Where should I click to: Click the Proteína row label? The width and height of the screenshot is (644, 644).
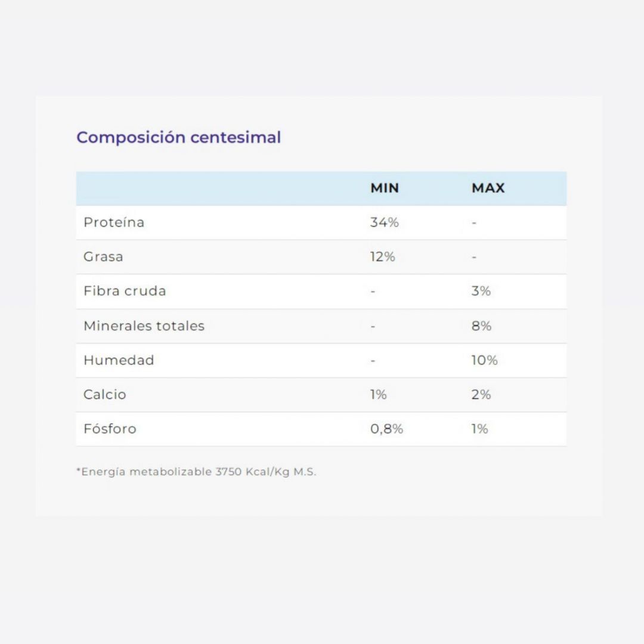click(114, 222)
